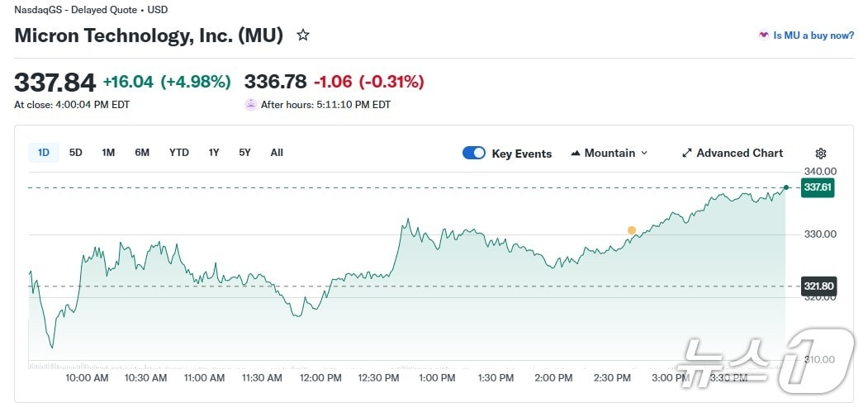This screenshot has height=407, width=868.
Task: Expand the Mountain chart style dropdown
Action: click(644, 154)
